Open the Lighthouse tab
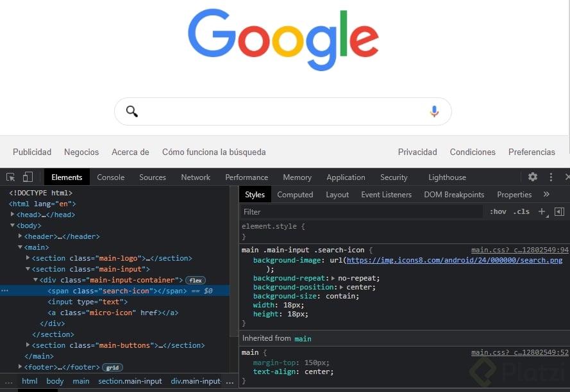 click(447, 177)
